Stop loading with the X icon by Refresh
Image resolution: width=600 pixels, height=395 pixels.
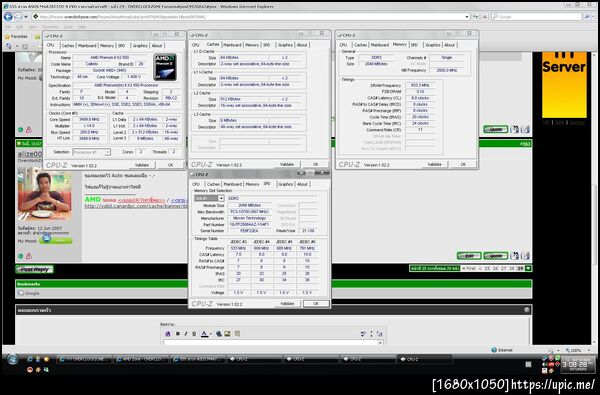484,17
